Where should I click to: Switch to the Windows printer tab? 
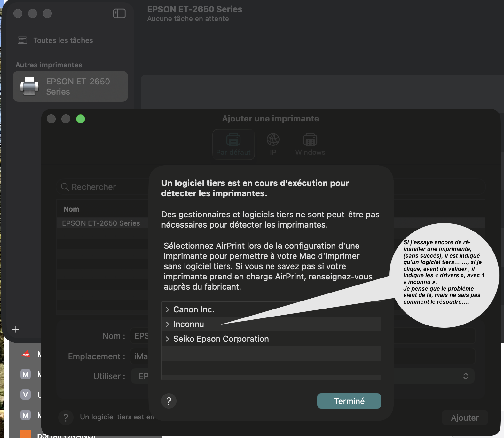[x=310, y=145]
